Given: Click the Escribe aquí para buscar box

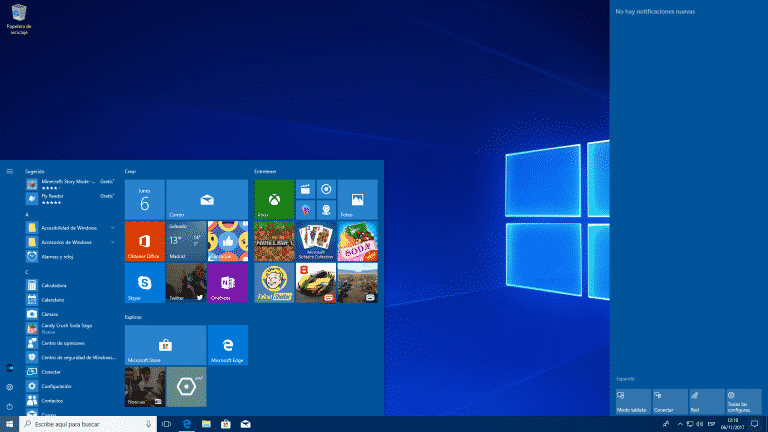Looking at the screenshot, I should point(88,424).
